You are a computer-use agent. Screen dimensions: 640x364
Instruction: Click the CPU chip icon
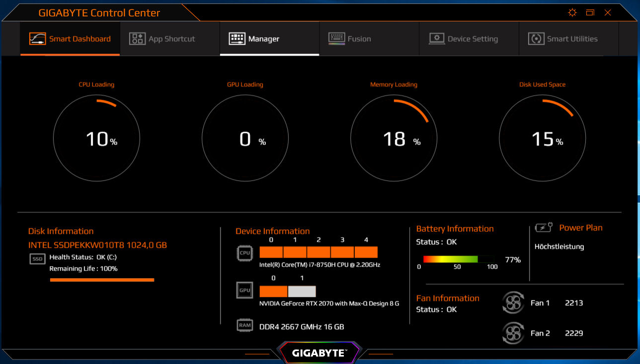click(x=244, y=253)
